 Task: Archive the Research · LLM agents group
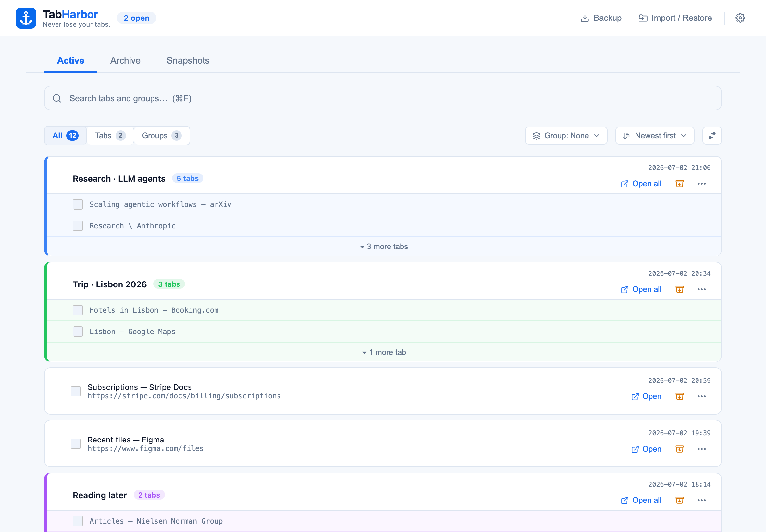coord(680,184)
